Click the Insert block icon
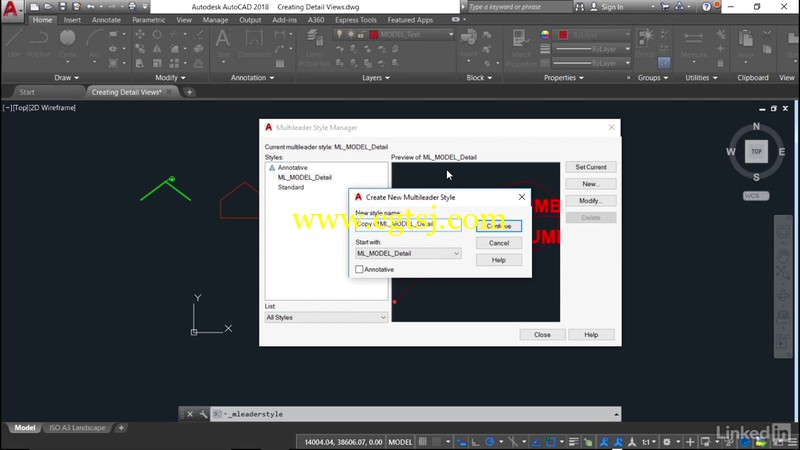800x450 pixels. coord(468,42)
